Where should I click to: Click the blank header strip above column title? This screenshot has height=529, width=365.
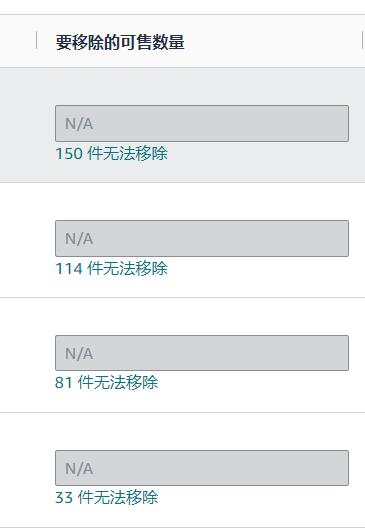point(182,7)
